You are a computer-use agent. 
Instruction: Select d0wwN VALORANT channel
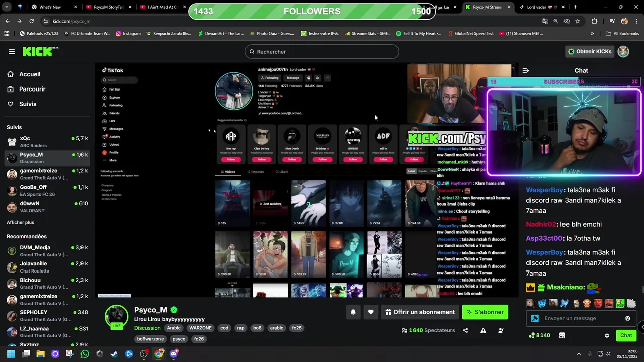pyautogui.click(x=47, y=207)
